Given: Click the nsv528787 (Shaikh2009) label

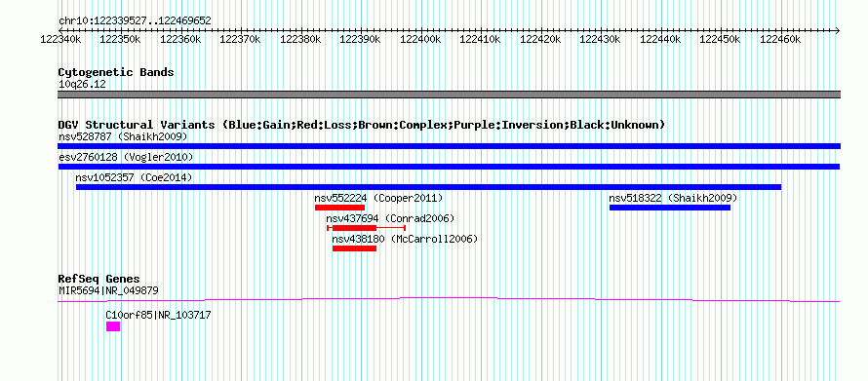Looking at the screenshot, I should pyautogui.click(x=123, y=136).
